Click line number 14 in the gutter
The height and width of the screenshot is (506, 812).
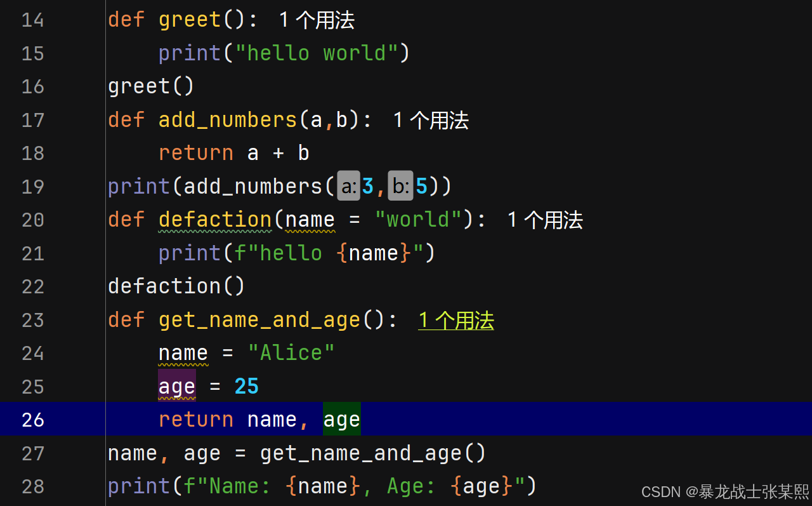click(32, 20)
